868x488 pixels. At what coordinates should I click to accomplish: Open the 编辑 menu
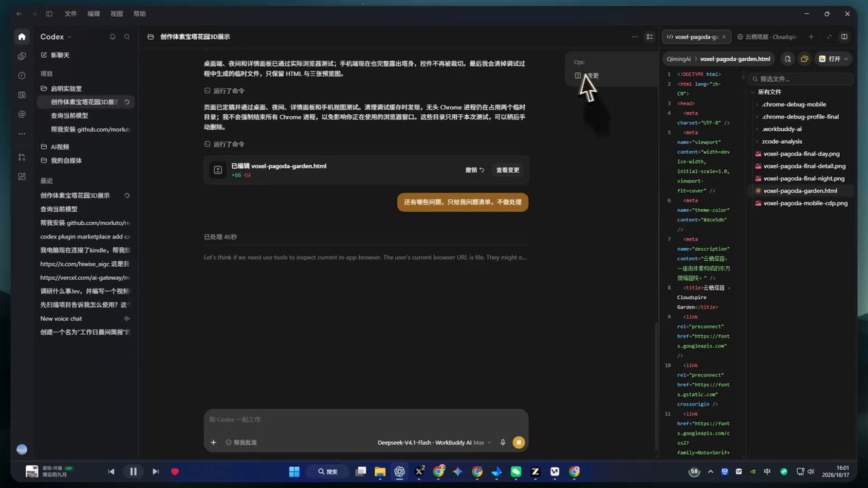(x=94, y=14)
